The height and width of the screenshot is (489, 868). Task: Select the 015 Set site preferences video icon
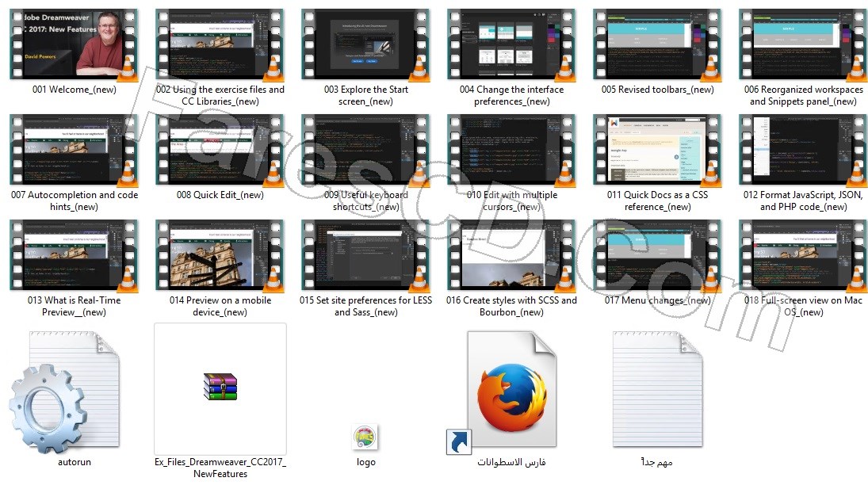[x=365, y=255]
